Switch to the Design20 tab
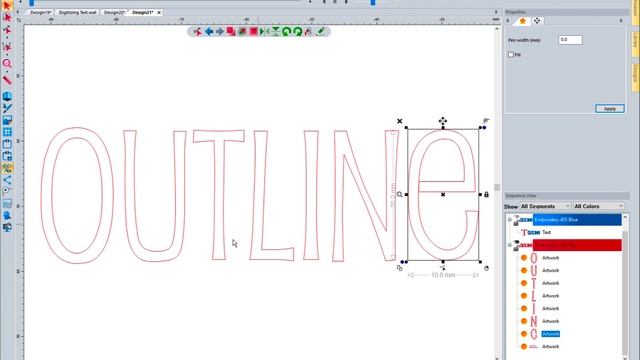640x360 pixels. tap(114, 13)
